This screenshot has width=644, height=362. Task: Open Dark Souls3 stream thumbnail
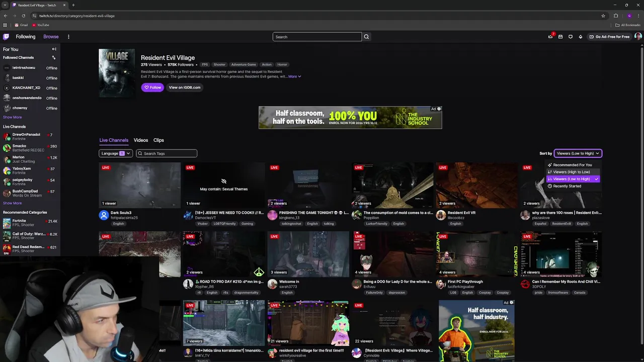click(140, 185)
